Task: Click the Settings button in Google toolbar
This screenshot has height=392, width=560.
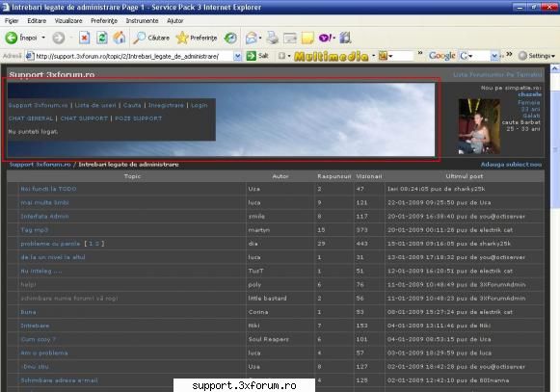Action: (x=537, y=56)
